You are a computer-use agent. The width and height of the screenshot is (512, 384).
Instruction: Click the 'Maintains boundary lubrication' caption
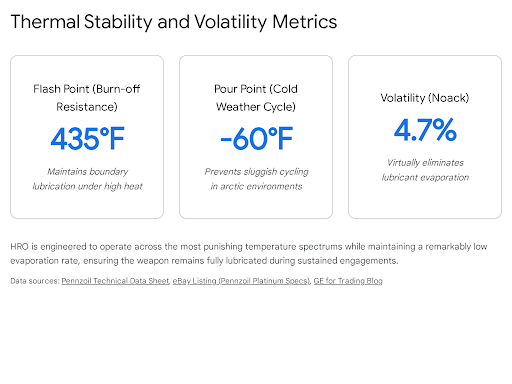tap(87, 179)
